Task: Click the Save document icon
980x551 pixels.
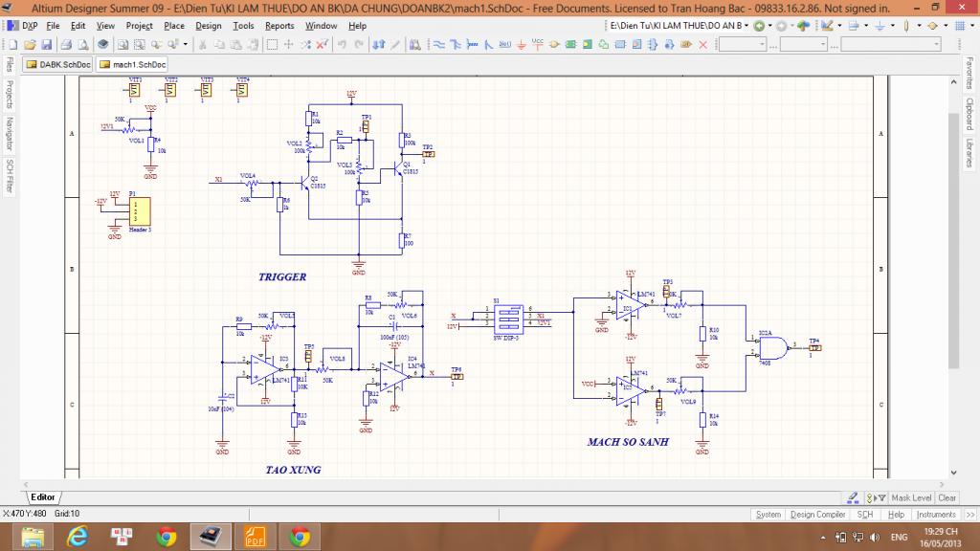Action: 46,44
